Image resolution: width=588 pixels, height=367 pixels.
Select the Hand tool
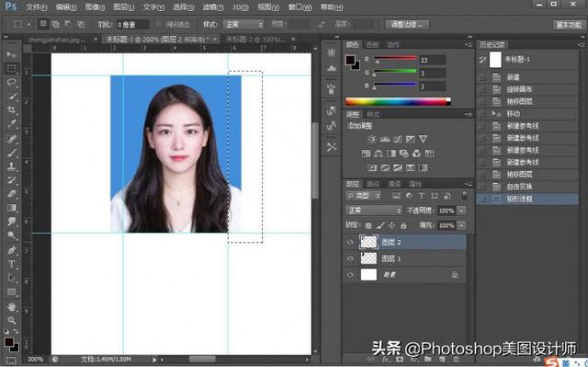[12, 306]
